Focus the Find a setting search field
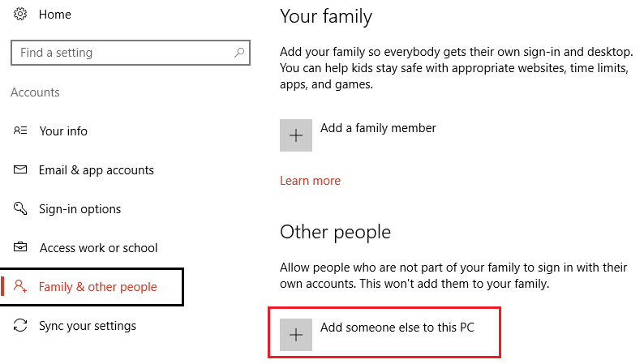The width and height of the screenshot is (644, 364). click(122, 53)
